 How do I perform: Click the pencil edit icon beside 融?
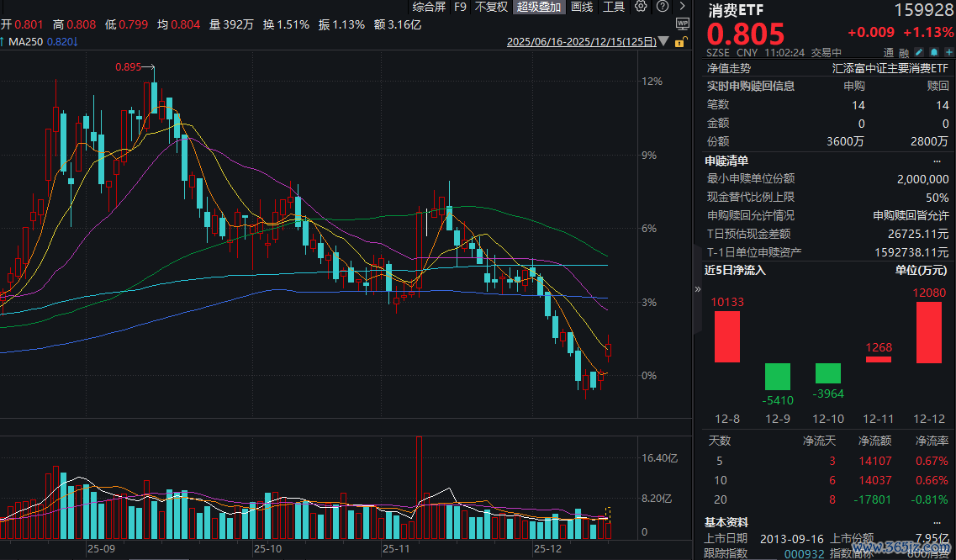[x=919, y=52]
